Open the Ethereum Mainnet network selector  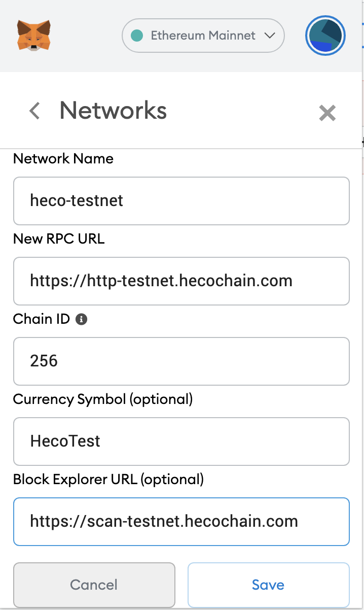pyautogui.click(x=203, y=36)
